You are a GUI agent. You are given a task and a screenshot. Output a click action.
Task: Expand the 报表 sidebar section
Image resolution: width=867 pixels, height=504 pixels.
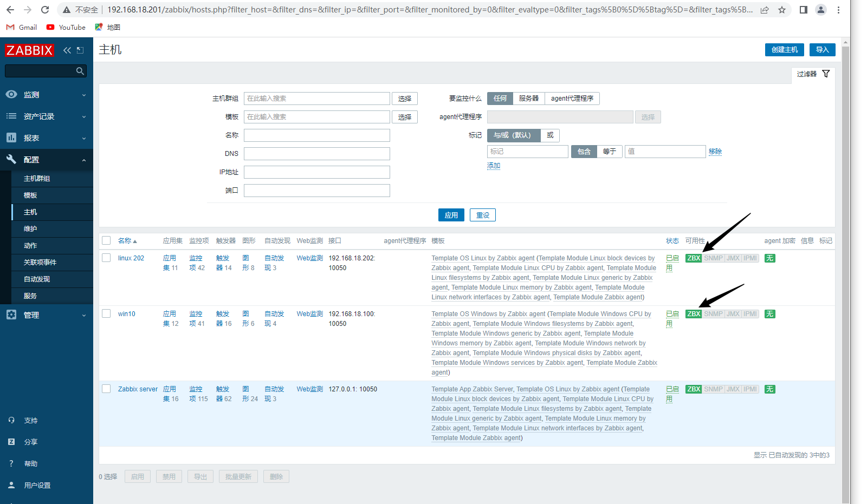pyautogui.click(x=46, y=138)
